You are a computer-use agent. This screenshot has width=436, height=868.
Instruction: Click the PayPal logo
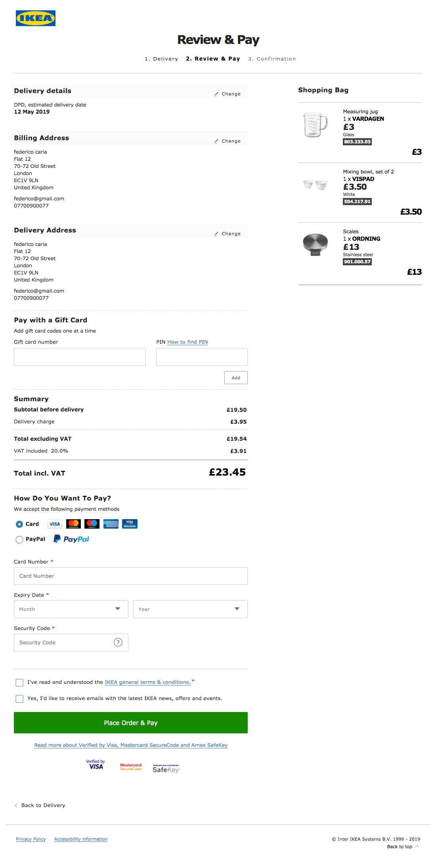click(x=72, y=539)
